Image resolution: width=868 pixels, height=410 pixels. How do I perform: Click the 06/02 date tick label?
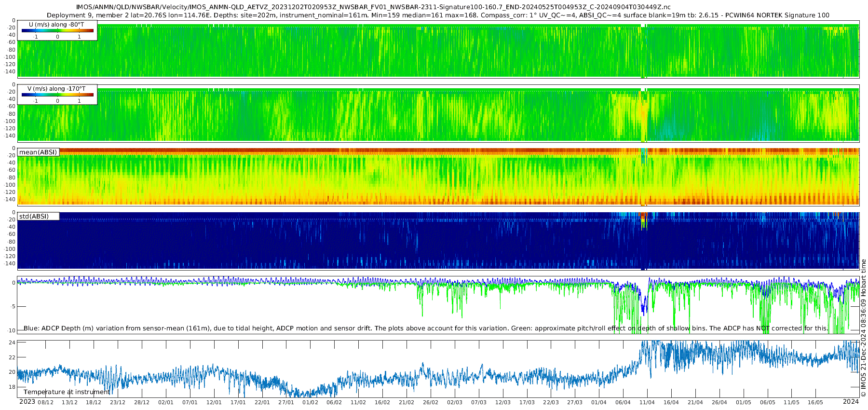coord(334,403)
